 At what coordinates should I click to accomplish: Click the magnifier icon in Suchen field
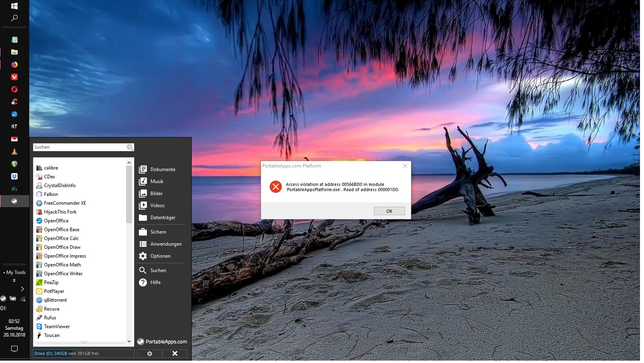tap(130, 147)
